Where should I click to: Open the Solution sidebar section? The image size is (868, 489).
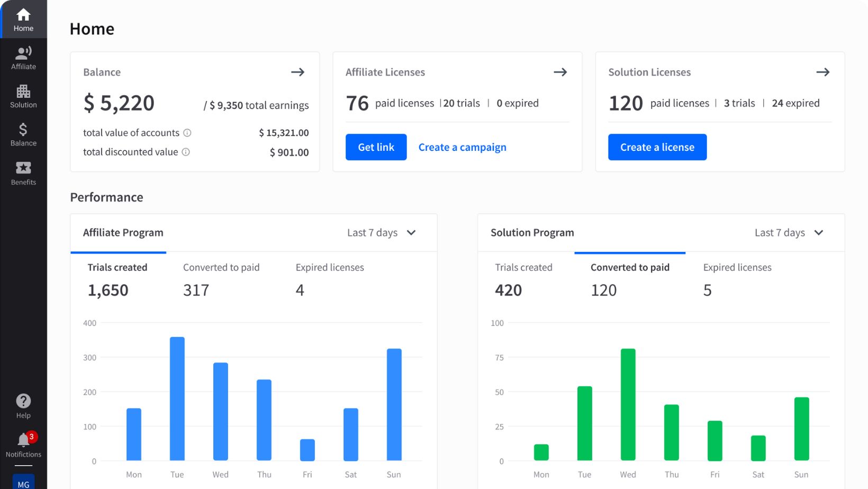pyautogui.click(x=23, y=95)
